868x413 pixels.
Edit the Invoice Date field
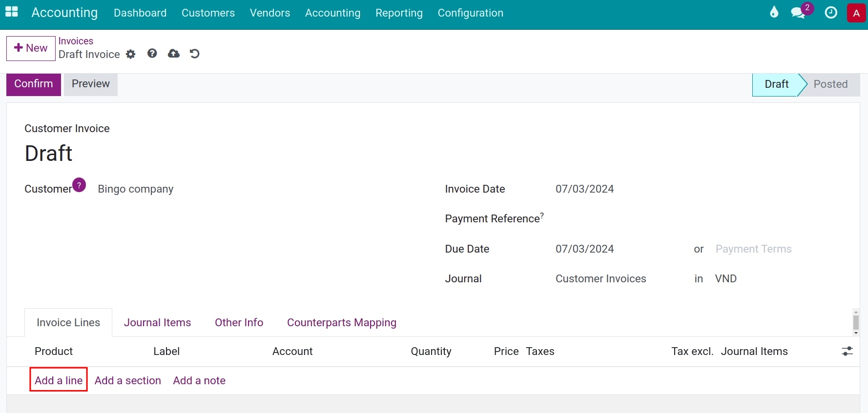[585, 189]
